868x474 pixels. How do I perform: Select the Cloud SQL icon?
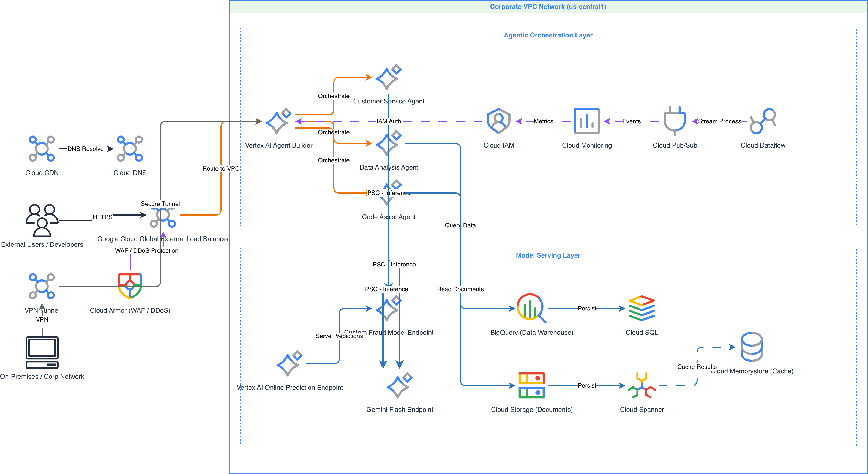point(642,309)
